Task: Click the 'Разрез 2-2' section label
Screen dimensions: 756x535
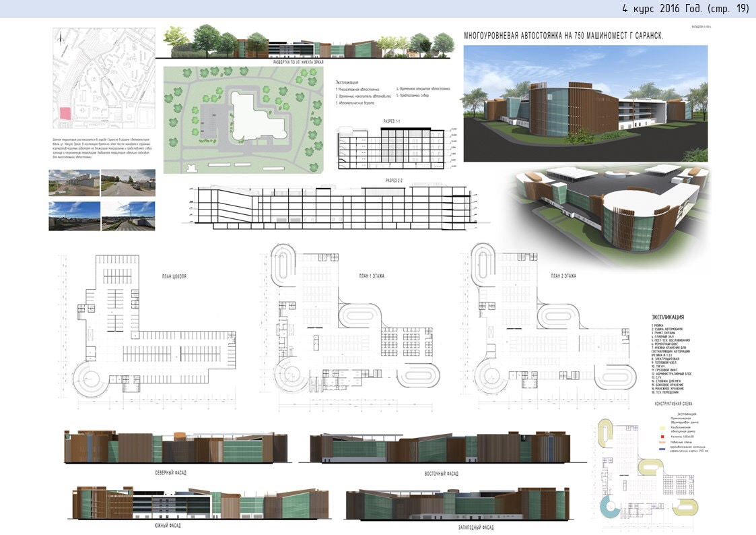Action: (395, 181)
